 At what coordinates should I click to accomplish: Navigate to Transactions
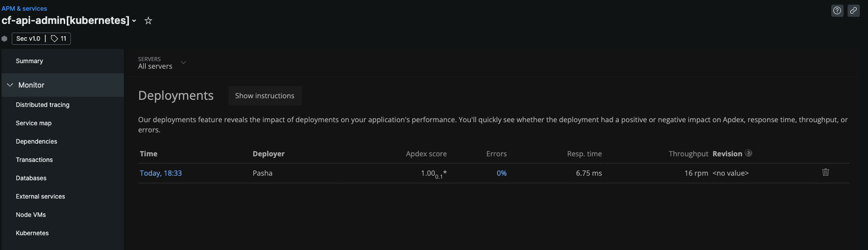coord(35,160)
